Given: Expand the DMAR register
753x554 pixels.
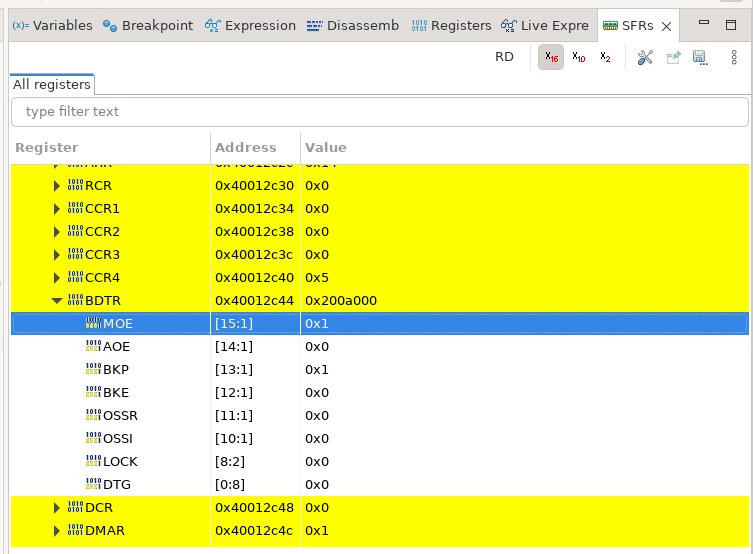Looking at the screenshot, I should pyautogui.click(x=57, y=531).
